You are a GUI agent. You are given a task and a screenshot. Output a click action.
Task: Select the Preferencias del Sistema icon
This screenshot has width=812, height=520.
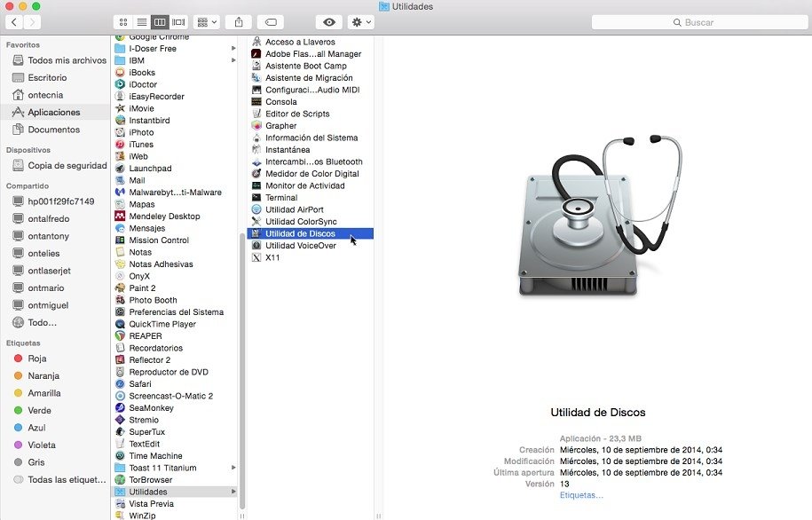click(x=120, y=311)
